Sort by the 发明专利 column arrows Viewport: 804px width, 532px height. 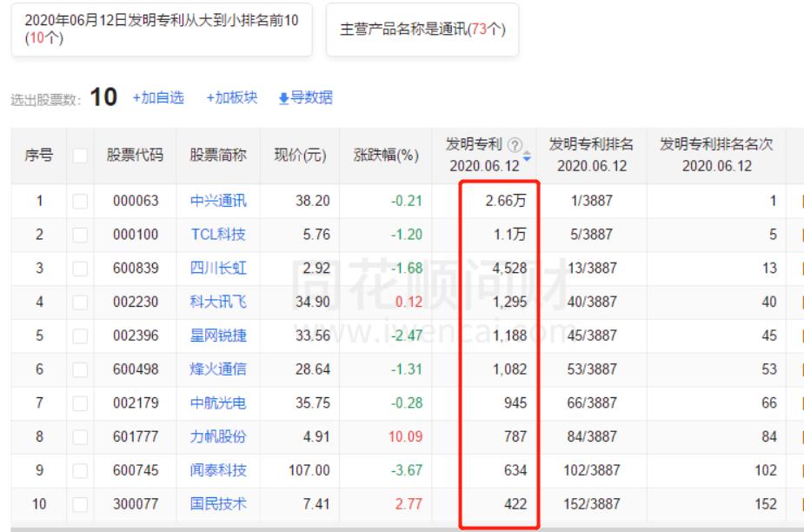coord(527,156)
